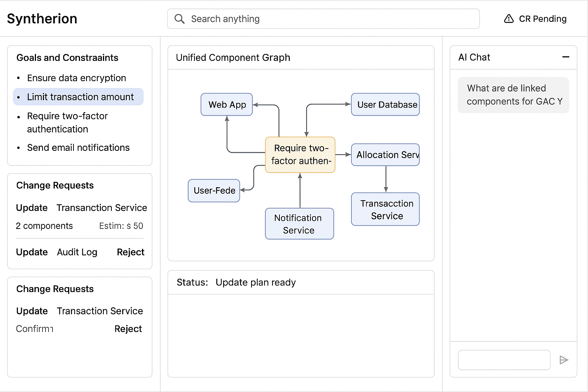Screen dimensions: 588x392
Task: Click Confirm on the Transaction Service request
Action: click(x=34, y=329)
